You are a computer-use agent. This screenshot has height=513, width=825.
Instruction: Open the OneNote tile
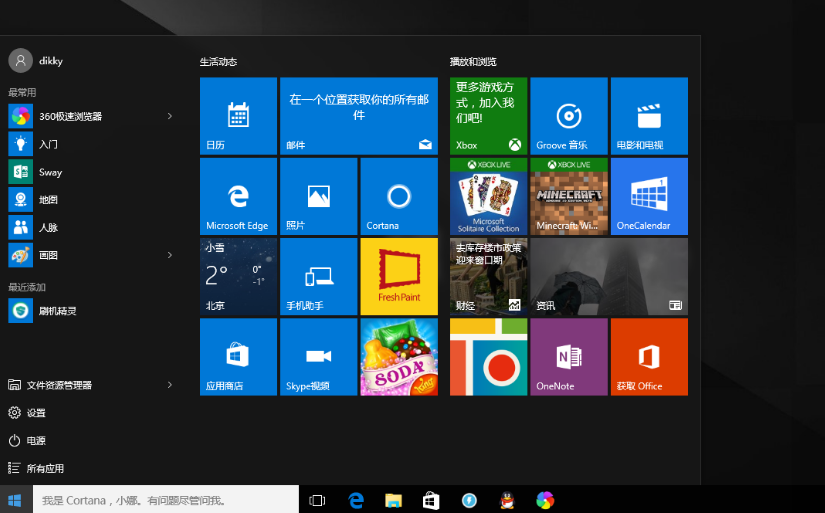pyautogui.click(x=569, y=357)
